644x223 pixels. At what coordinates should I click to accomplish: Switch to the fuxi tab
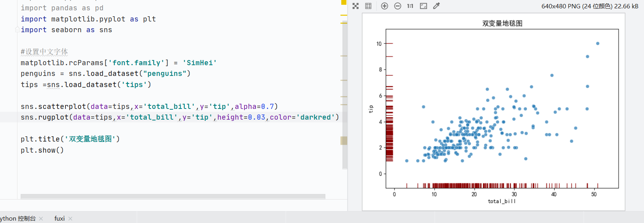[x=60, y=219]
